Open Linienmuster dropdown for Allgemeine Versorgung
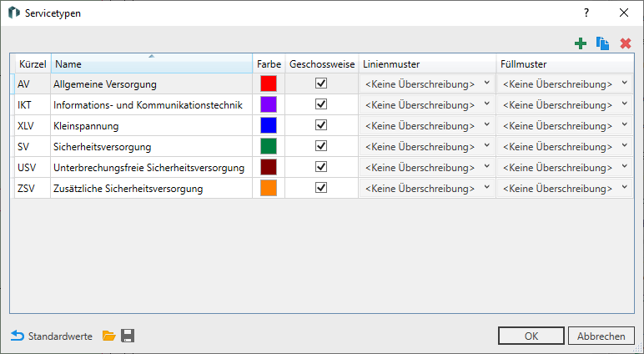The width and height of the screenshot is (644, 354). coord(427,83)
